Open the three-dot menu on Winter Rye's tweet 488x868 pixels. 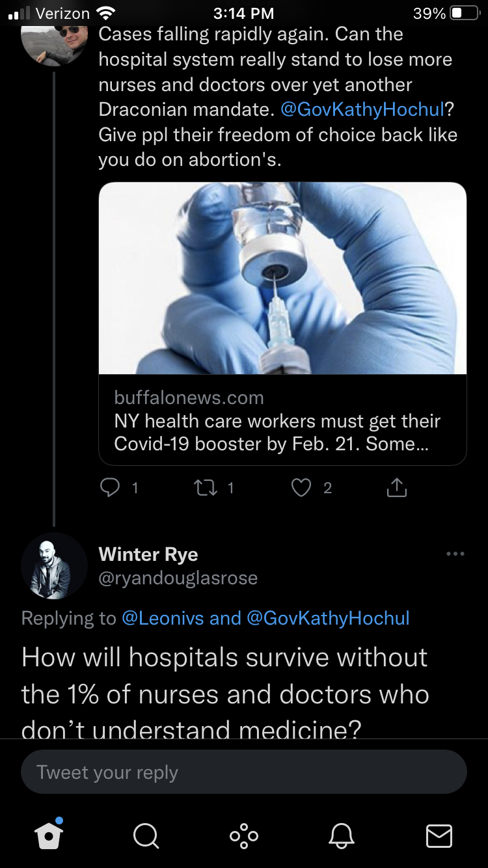[455, 552]
